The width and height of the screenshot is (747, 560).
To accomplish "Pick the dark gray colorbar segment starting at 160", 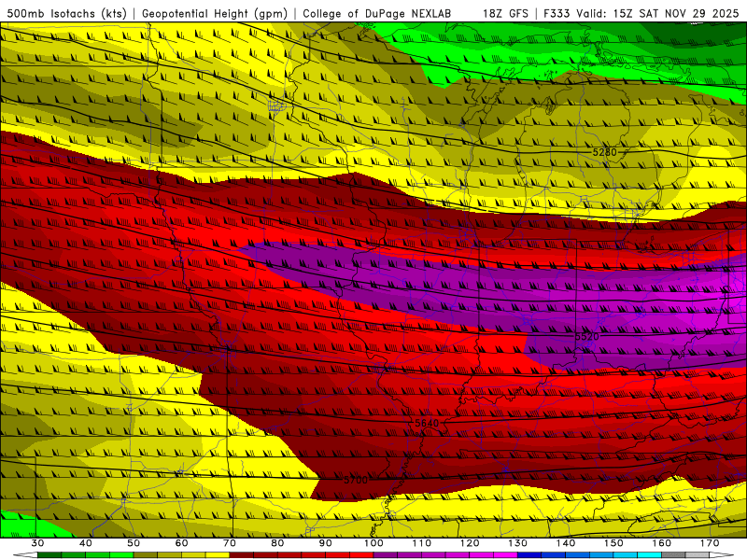I will click(x=673, y=555).
